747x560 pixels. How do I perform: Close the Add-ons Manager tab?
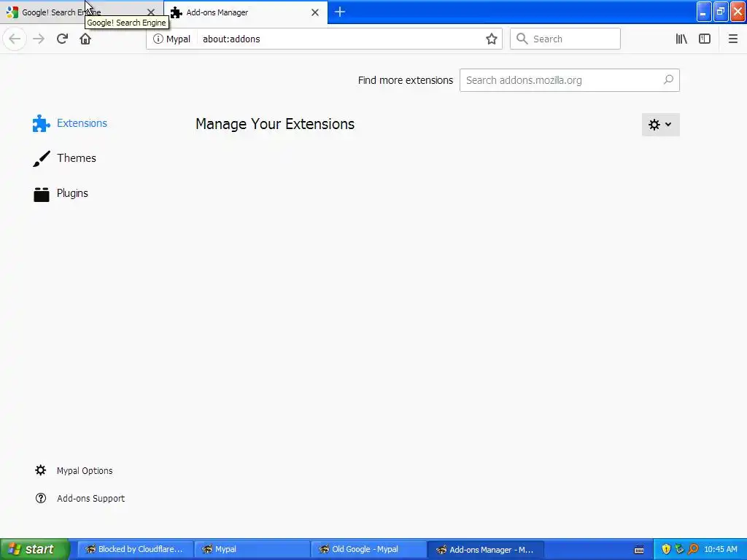click(x=315, y=12)
